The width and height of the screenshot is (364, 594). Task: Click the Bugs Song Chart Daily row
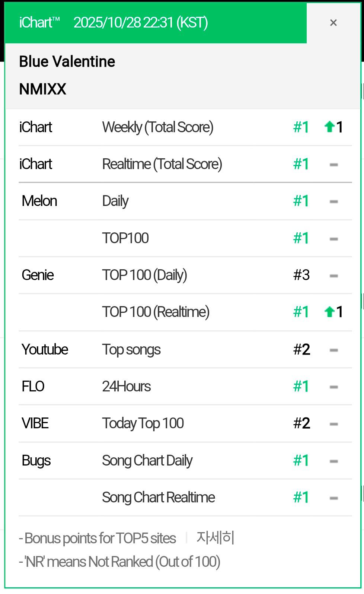pos(185,461)
